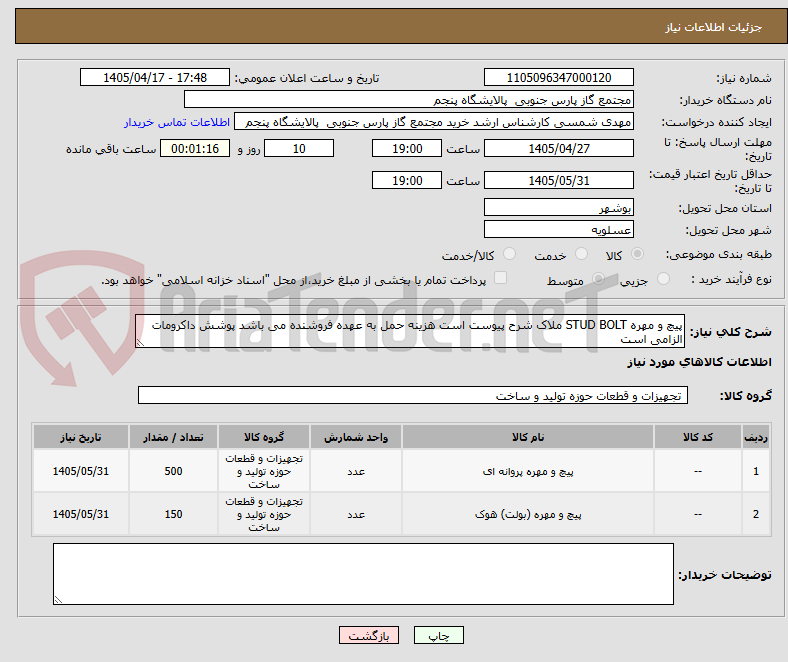Choose the متوسط purchase type radio
The height and width of the screenshot is (662, 788).
tap(598, 278)
